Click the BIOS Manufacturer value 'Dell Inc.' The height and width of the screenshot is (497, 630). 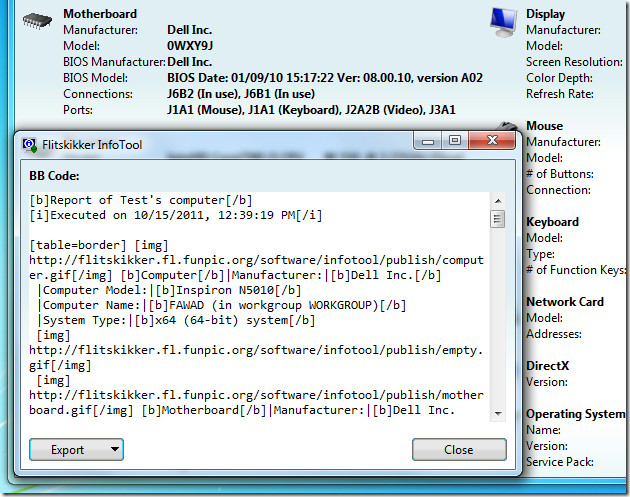pyautogui.click(x=189, y=62)
